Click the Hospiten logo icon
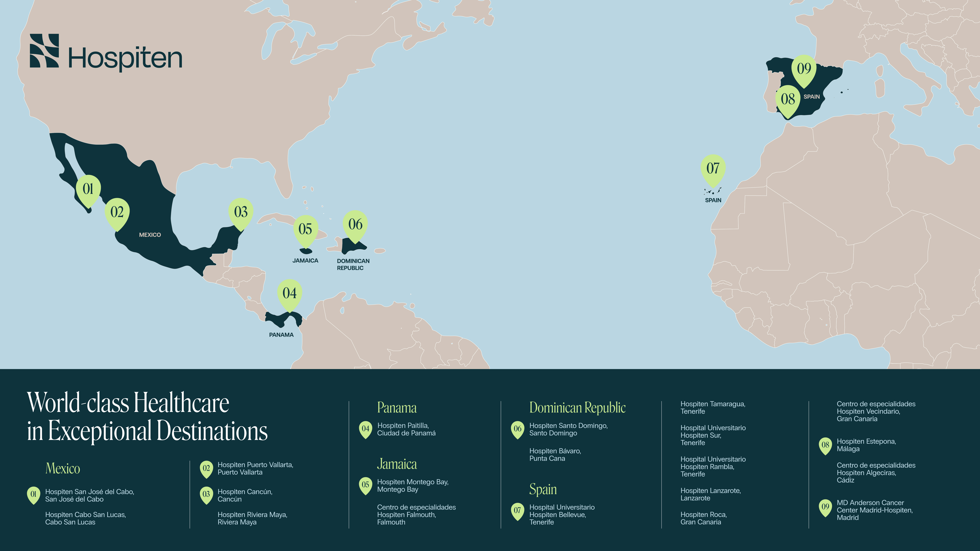The width and height of the screenshot is (980, 551). pyautogui.click(x=44, y=51)
